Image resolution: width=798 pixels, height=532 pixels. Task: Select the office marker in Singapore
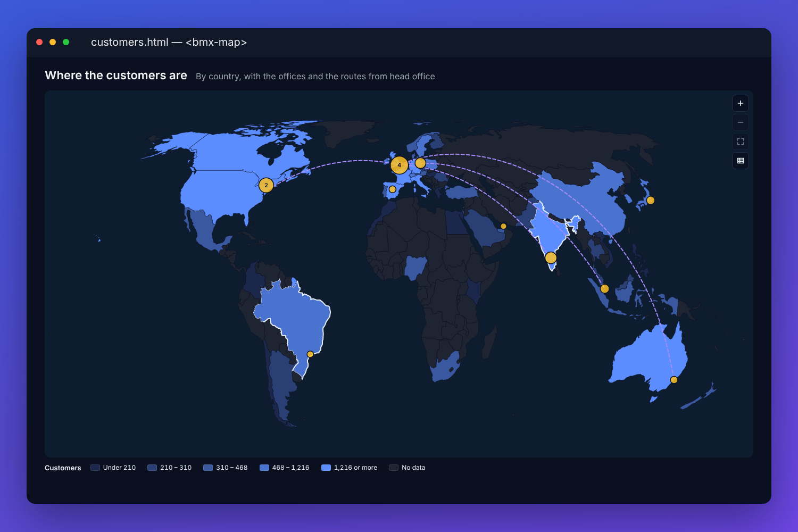[x=604, y=289]
